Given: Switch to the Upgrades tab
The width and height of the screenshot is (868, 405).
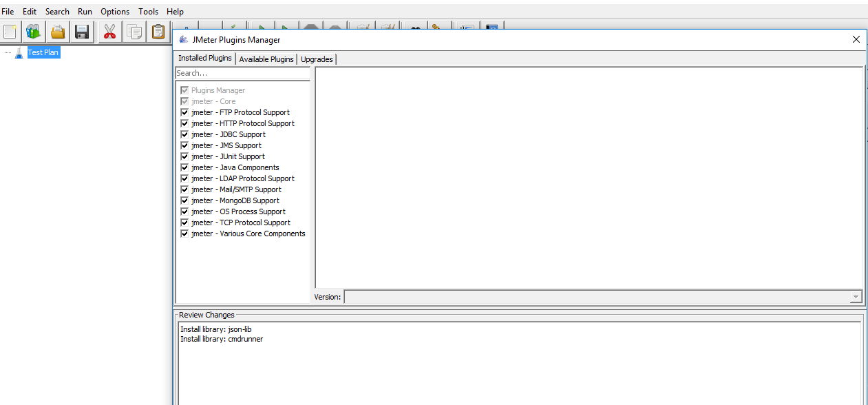Looking at the screenshot, I should click(317, 59).
